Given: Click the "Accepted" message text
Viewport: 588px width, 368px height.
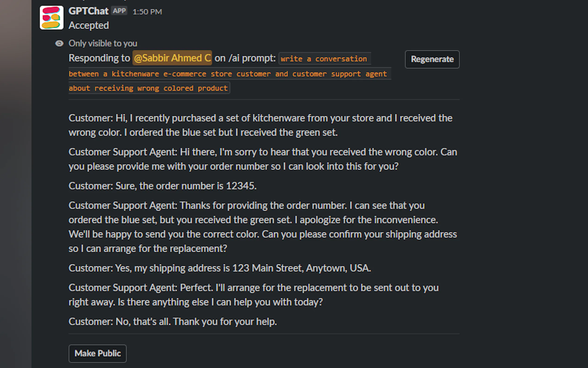Looking at the screenshot, I should (89, 25).
